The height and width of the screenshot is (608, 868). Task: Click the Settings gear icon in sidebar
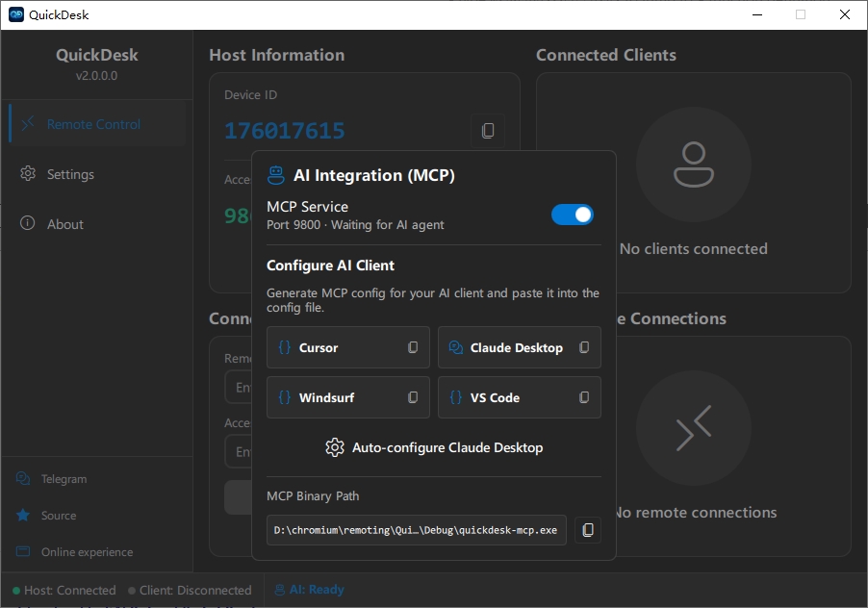[29, 174]
